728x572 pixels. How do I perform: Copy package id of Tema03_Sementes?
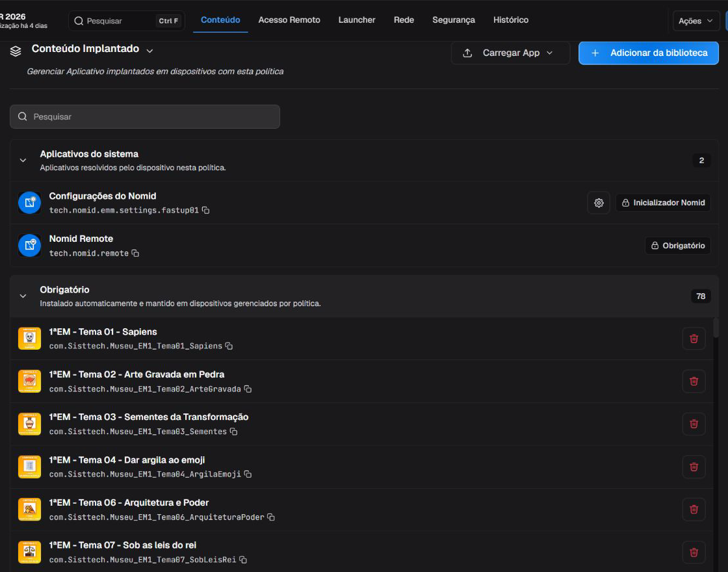[x=233, y=432]
